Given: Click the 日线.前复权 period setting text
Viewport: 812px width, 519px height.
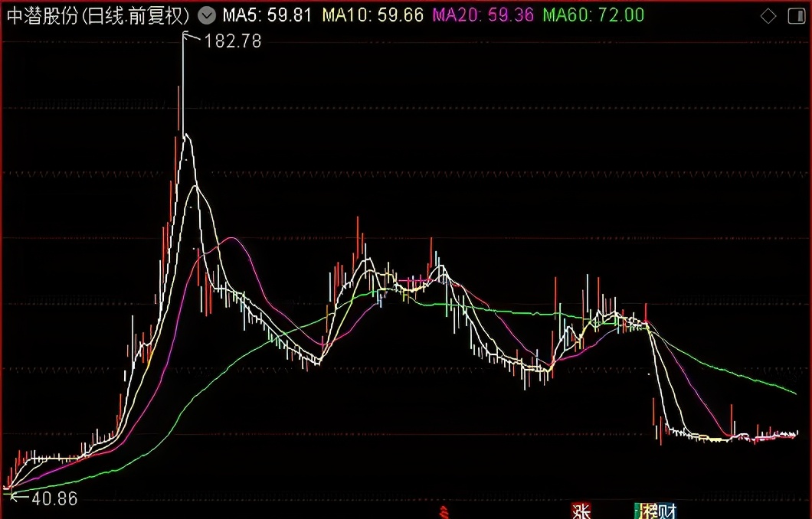Looking at the screenshot, I should click(x=138, y=15).
